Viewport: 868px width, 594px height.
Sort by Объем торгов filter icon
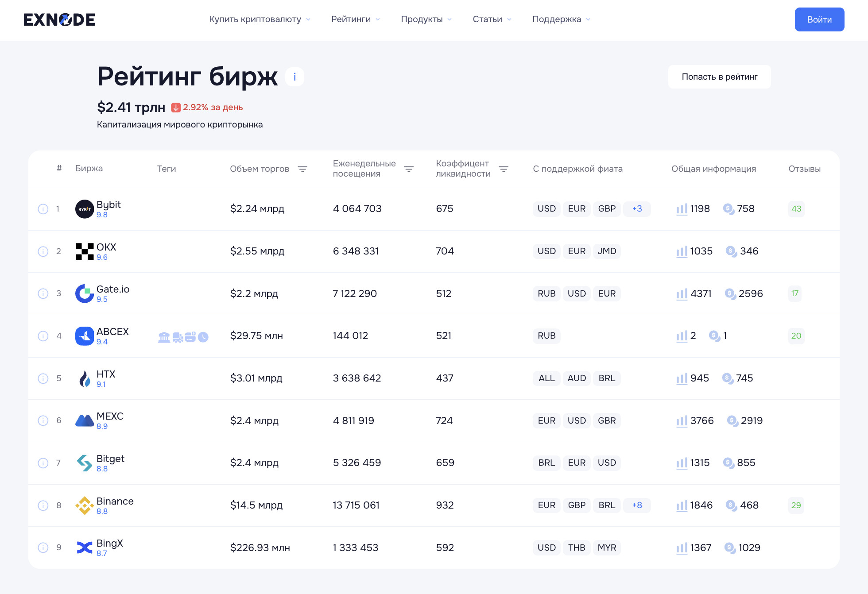click(302, 169)
